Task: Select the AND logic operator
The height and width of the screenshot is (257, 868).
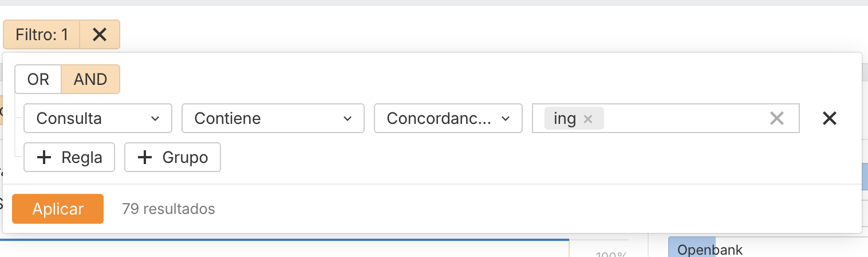Action: click(x=90, y=79)
